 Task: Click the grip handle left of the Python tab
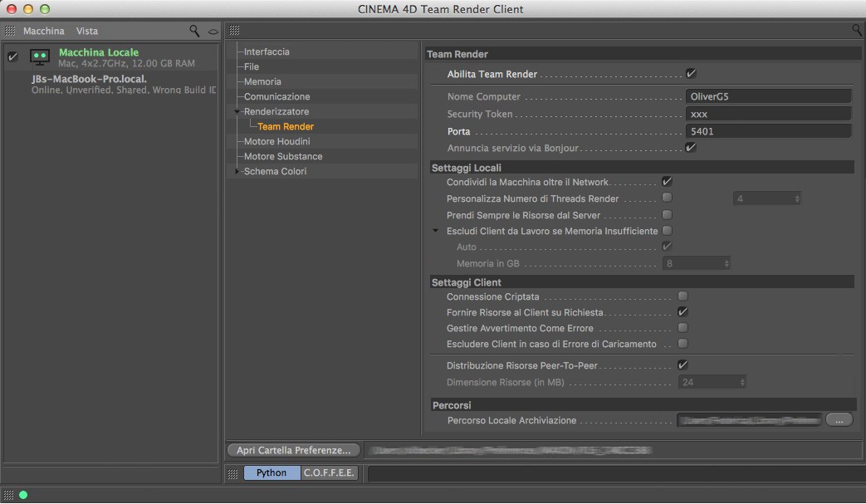tap(233, 473)
